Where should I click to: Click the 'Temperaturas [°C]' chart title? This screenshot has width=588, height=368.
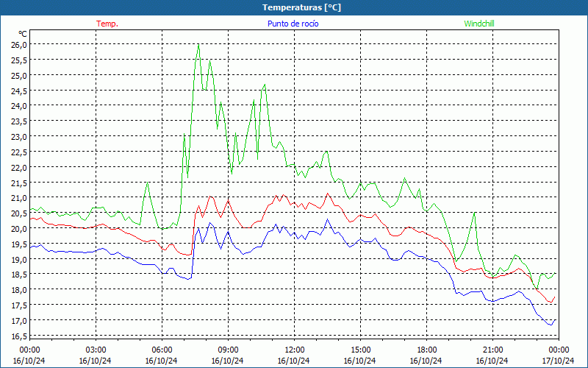click(x=301, y=7)
